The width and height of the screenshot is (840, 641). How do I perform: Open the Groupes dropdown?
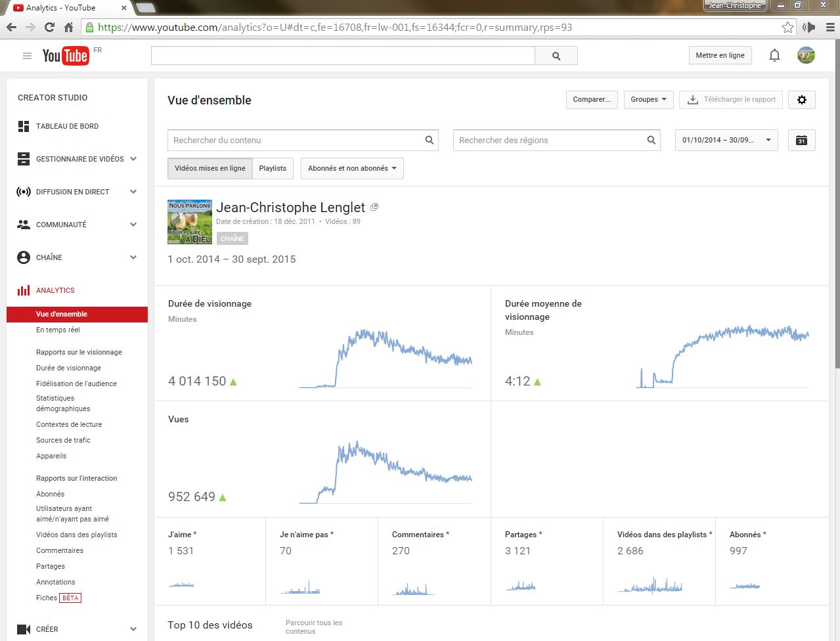coord(648,100)
